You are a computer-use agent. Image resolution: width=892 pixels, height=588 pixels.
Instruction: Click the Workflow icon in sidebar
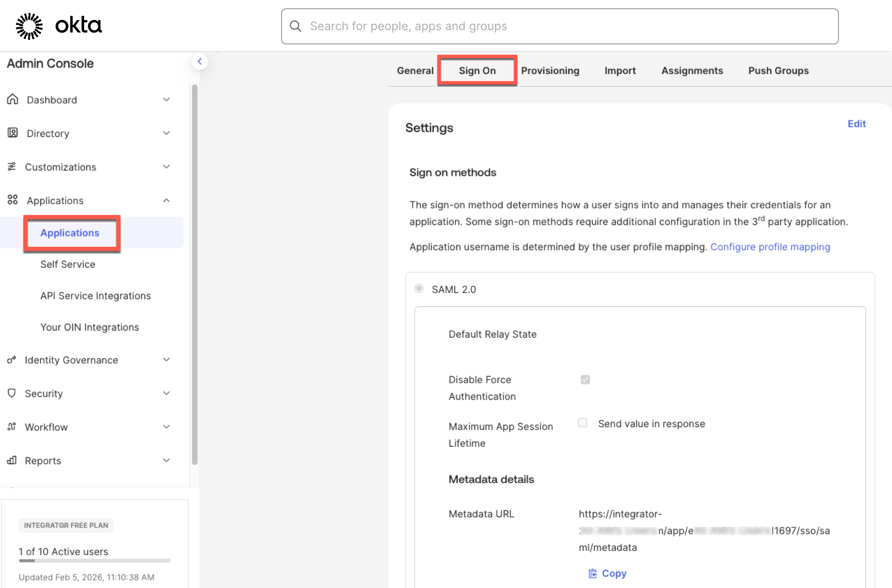(x=12, y=427)
